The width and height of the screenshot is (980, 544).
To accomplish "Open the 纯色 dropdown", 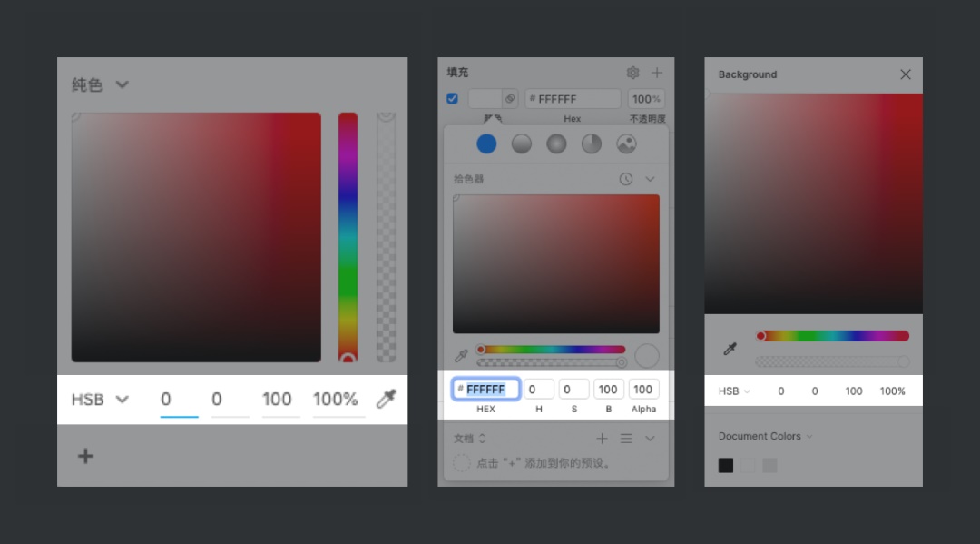I will pos(100,84).
